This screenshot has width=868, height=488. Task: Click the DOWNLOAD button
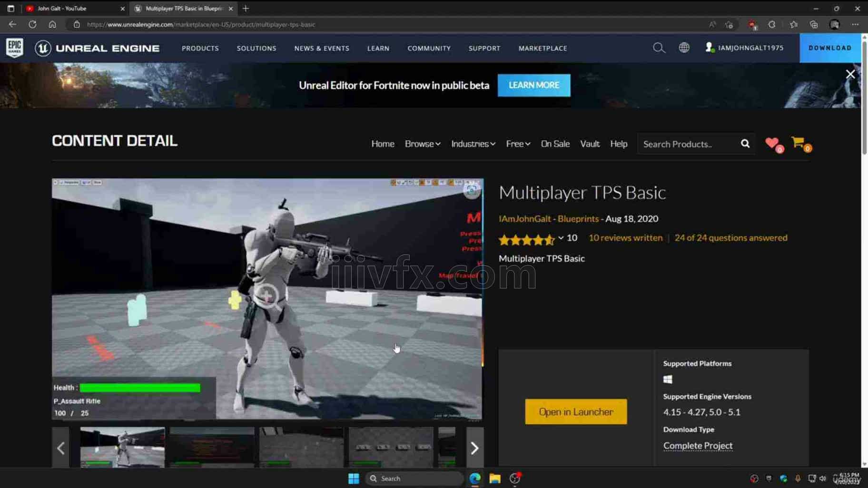[x=830, y=48]
